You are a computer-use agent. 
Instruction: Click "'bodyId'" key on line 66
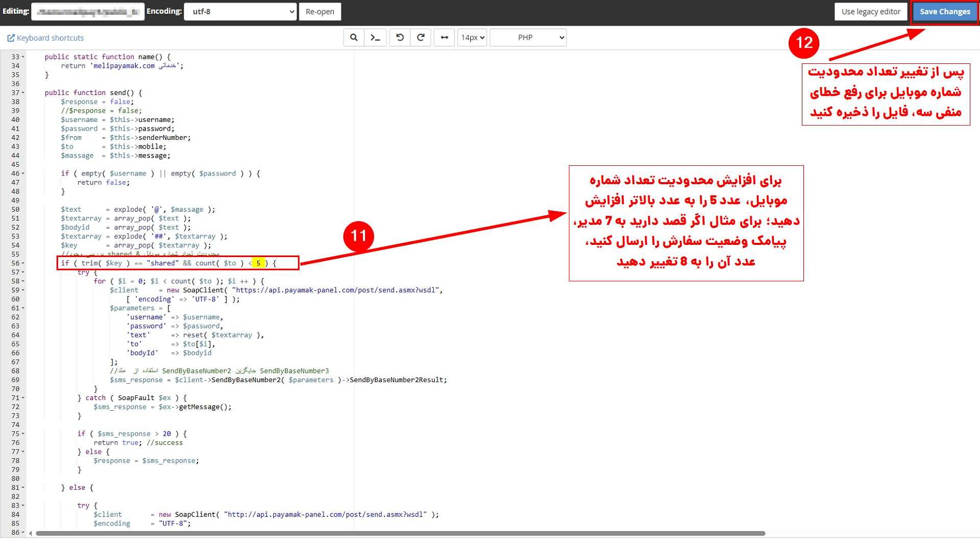point(142,353)
